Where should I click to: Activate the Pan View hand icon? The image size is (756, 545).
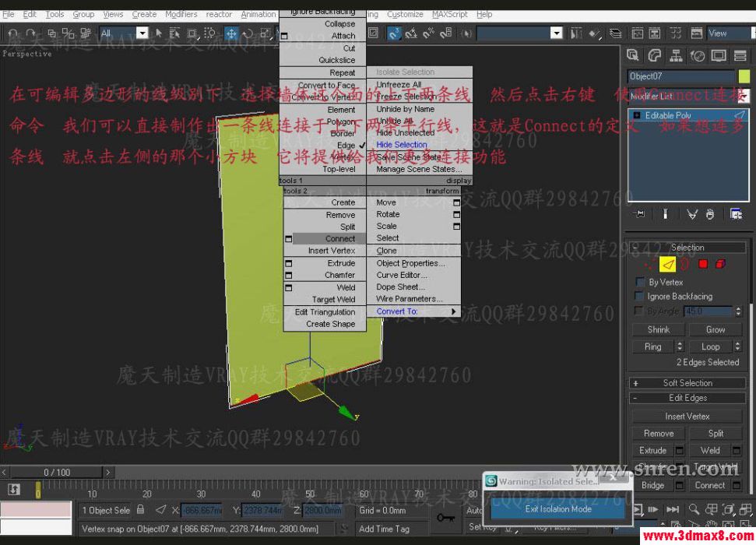click(x=712, y=524)
